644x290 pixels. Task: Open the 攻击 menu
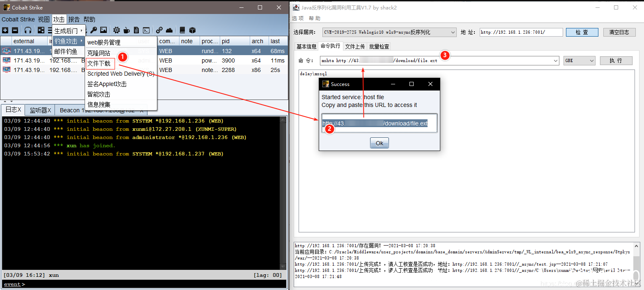pos(59,19)
